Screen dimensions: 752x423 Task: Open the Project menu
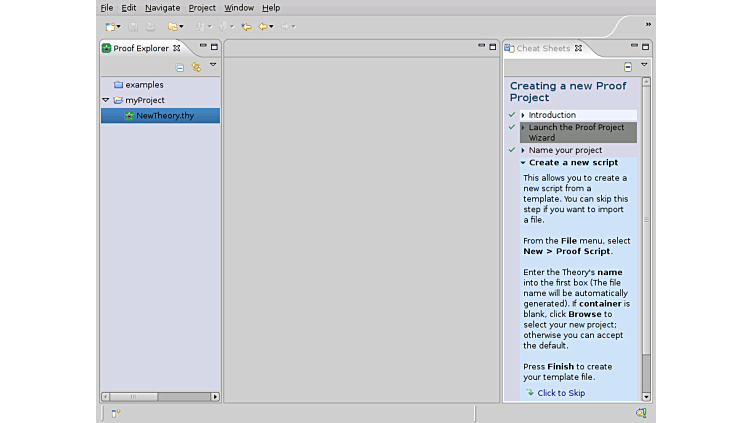pyautogui.click(x=202, y=8)
